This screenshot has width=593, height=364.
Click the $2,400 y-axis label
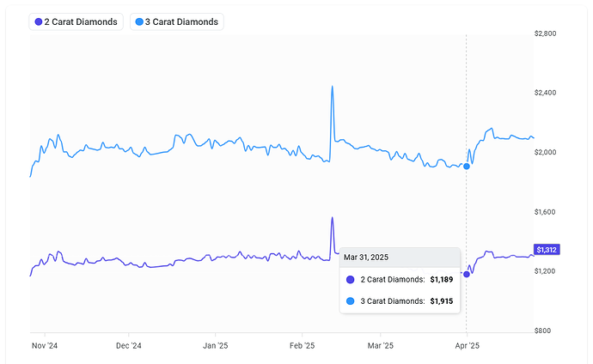(x=545, y=93)
